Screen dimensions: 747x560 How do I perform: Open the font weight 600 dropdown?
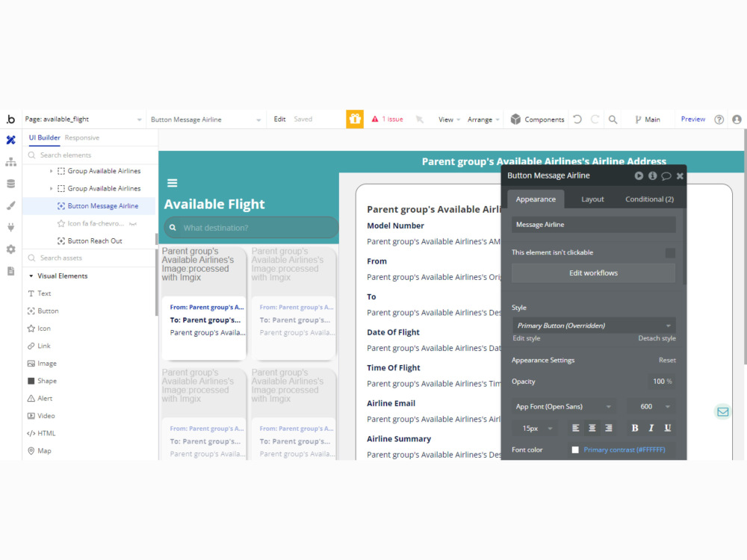651,407
